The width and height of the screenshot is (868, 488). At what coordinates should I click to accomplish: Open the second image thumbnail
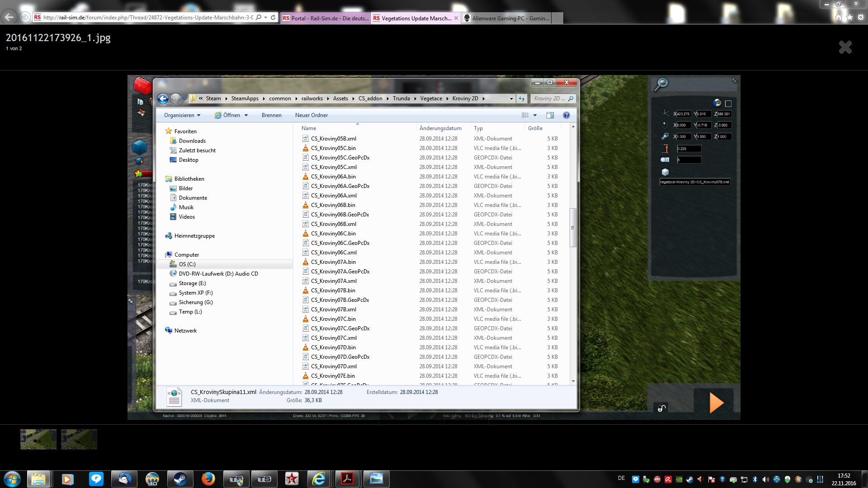point(79,439)
